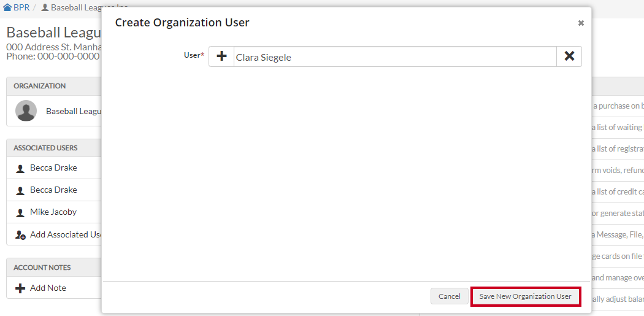Click the BPR home icon

click(x=7, y=7)
